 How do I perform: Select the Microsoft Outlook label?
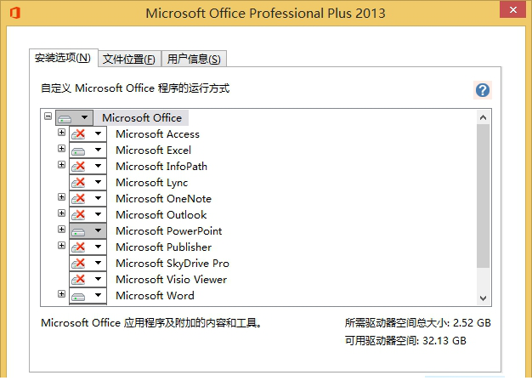(x=161, y=215)
